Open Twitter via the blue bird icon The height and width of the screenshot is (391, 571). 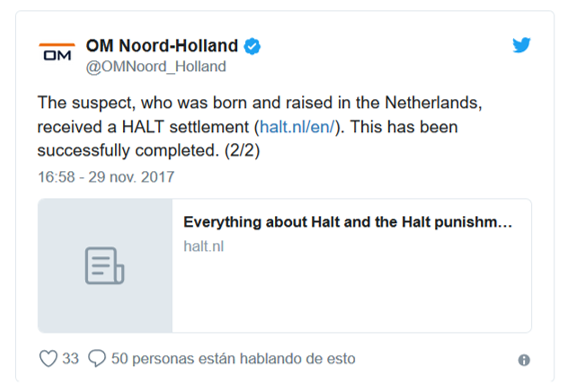point(521,45)
